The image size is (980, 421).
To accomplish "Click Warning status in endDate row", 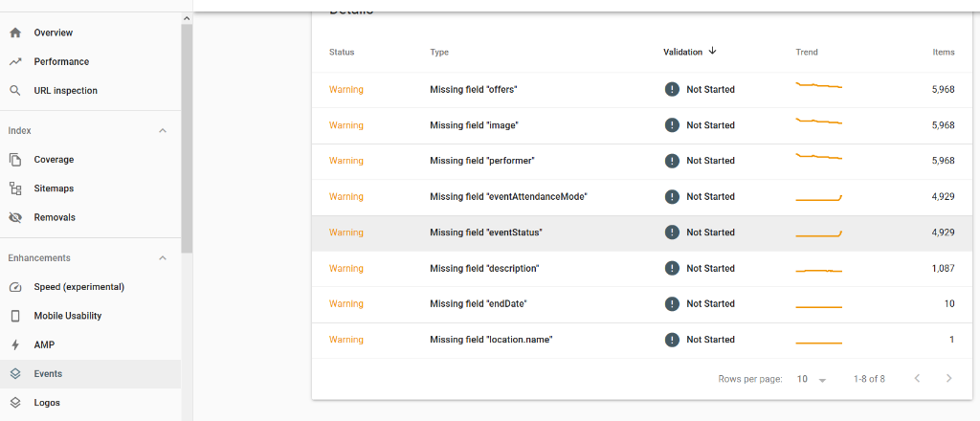I will click(x=346, y=303).
